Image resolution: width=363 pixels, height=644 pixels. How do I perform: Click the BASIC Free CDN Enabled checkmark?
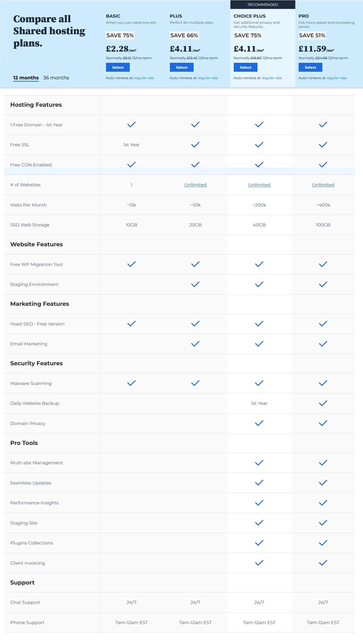(131, 164)
